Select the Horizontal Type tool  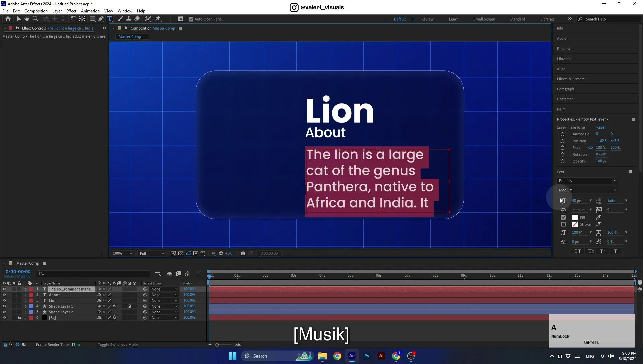point(110,19)
